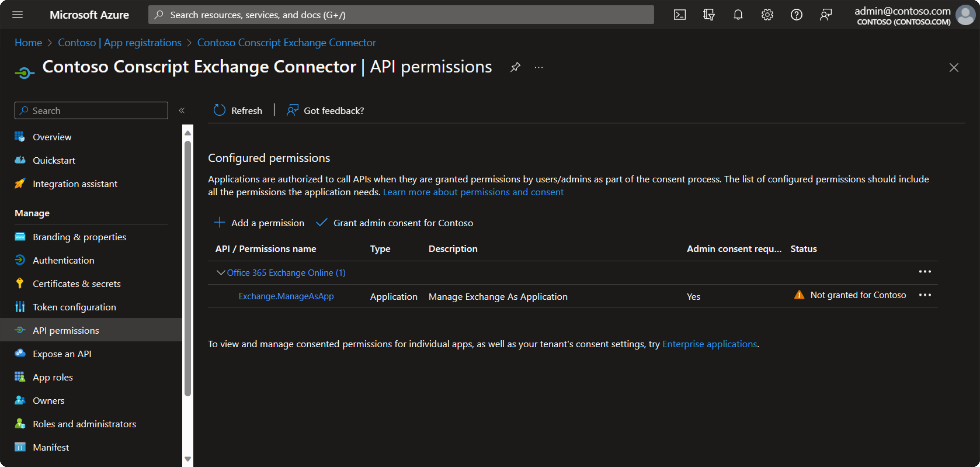Click the global search resources box
This screenshot has height=467, width=980.
(x=401, y=15)
